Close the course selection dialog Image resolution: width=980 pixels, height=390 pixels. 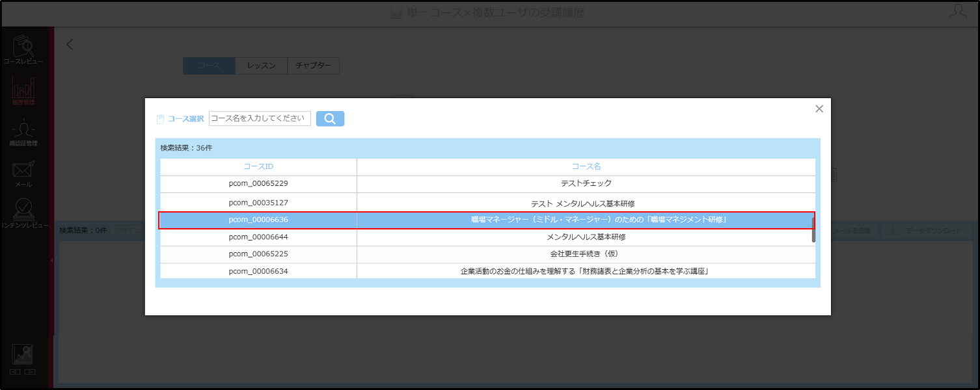pyautogui.click(x=819, y=109)
